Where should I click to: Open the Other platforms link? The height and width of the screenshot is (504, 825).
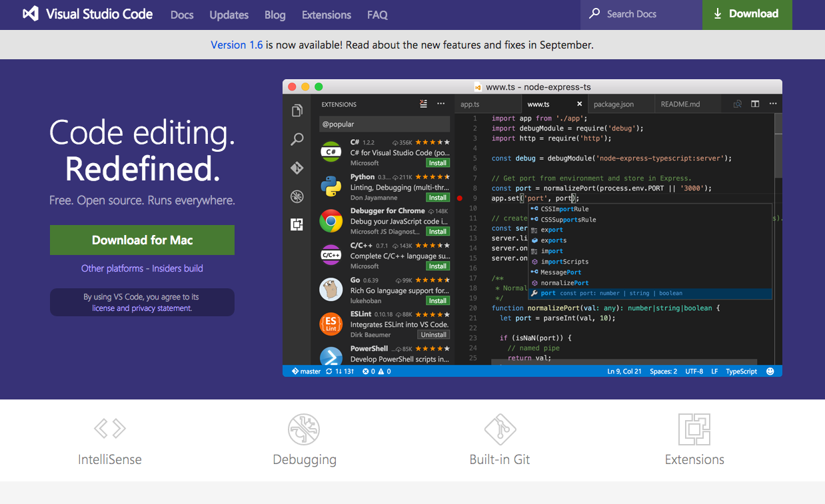coord(112,268)
